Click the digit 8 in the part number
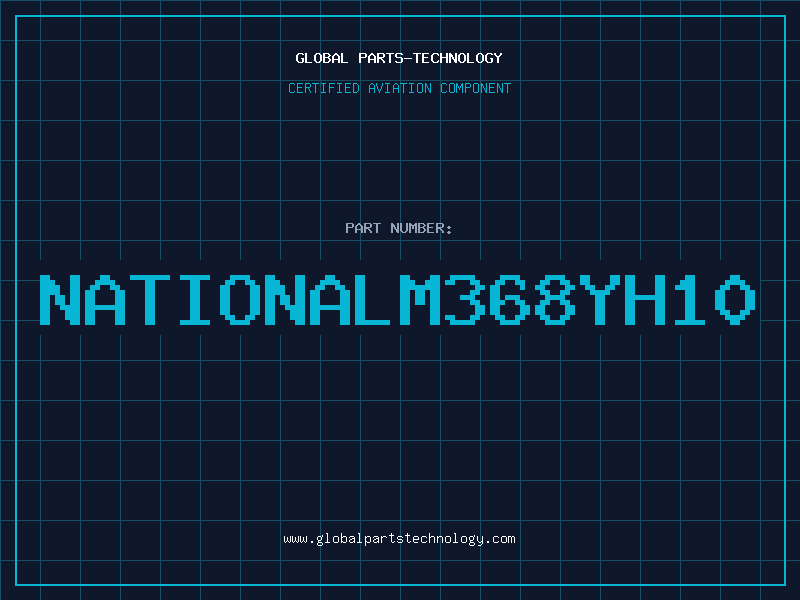 coord(555,300)
